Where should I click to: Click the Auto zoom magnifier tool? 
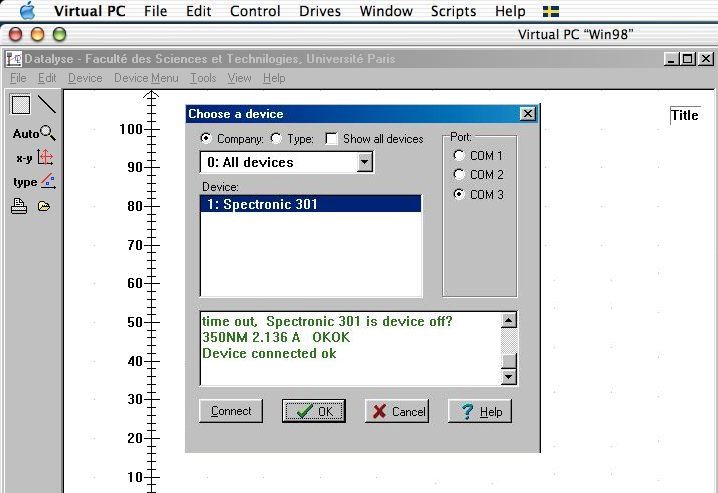pyautogui.click(x=34, y=133)
